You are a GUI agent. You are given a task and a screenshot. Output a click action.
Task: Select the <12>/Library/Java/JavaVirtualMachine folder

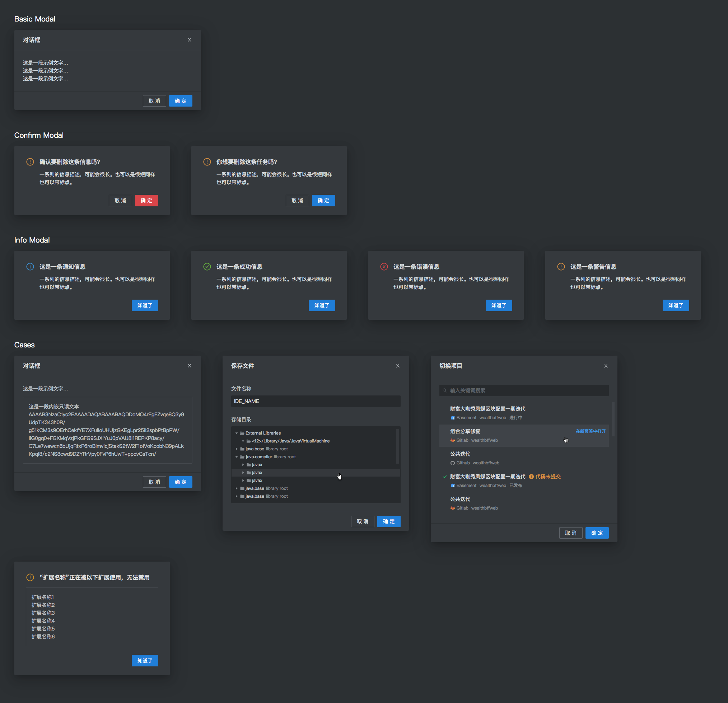click(x=290, y=441)
